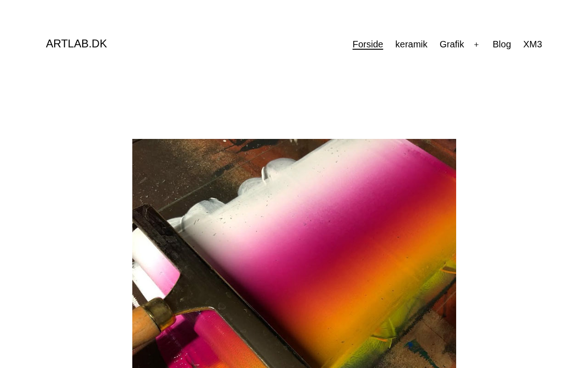Viewport: 588px width, 368px height.
Task: Open the XM3 menu link
Action: (532, 44)
